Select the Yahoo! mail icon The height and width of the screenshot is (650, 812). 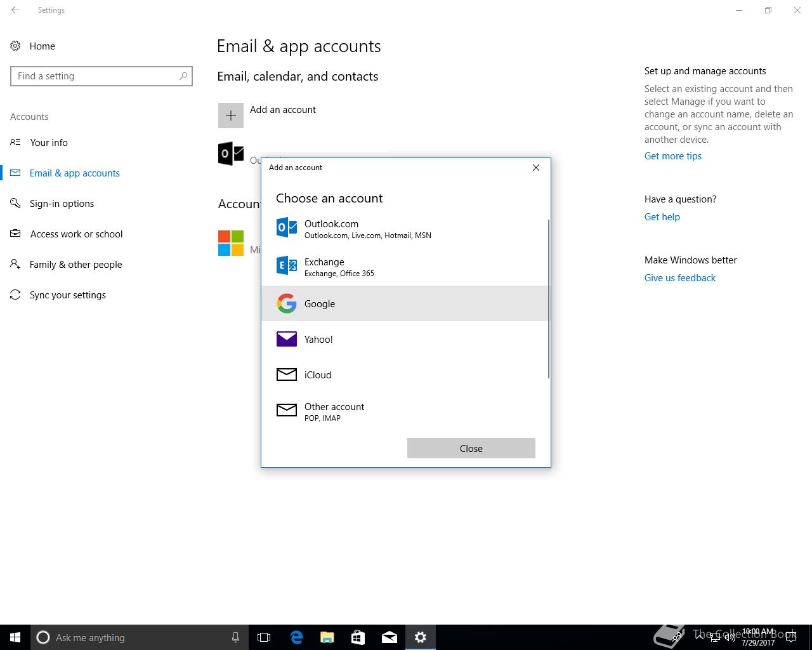click(x=287, y=339)
